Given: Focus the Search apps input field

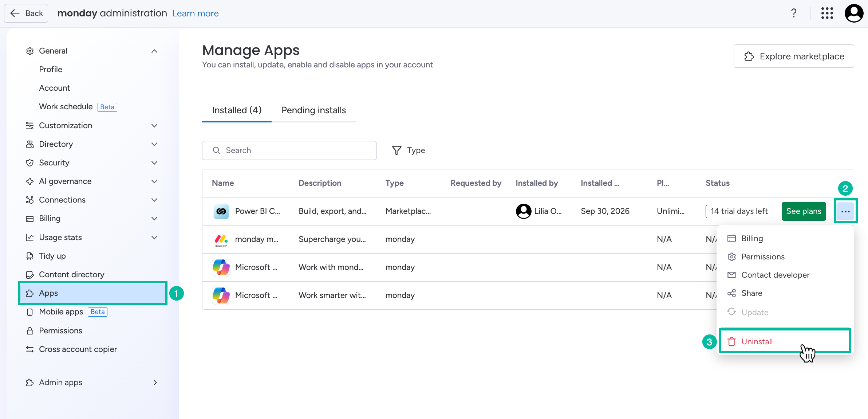Looking at the screenshot, I should pos(289,150).
